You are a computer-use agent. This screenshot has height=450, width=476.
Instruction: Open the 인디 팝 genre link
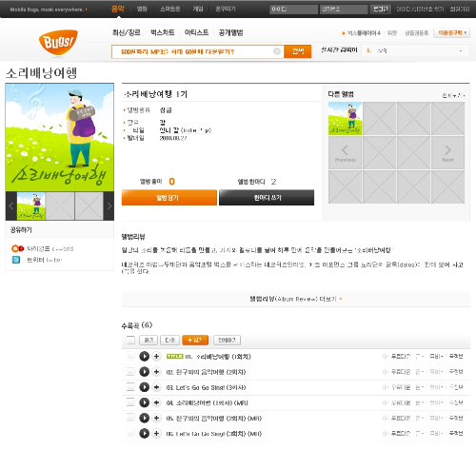pyautogui.click(x=186, y=130)
